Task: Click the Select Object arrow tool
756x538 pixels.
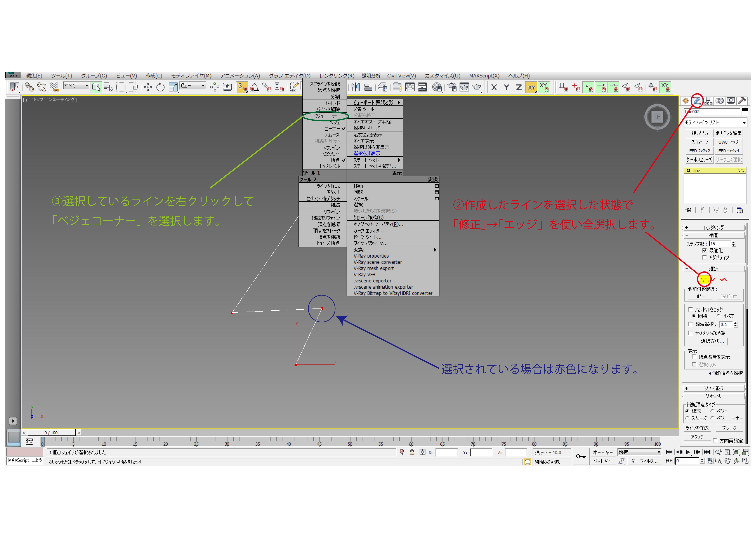Action: [x=96, y=87]
